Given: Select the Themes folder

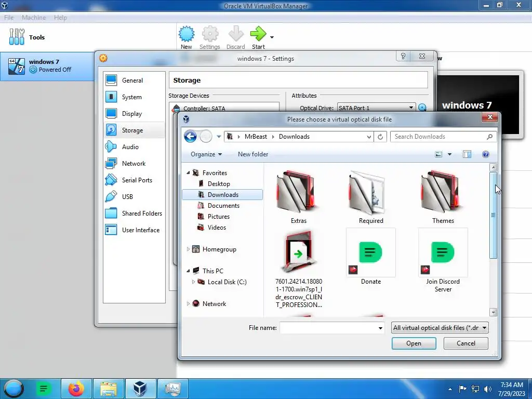Looking at the screenshot, I should click(443, 197).
